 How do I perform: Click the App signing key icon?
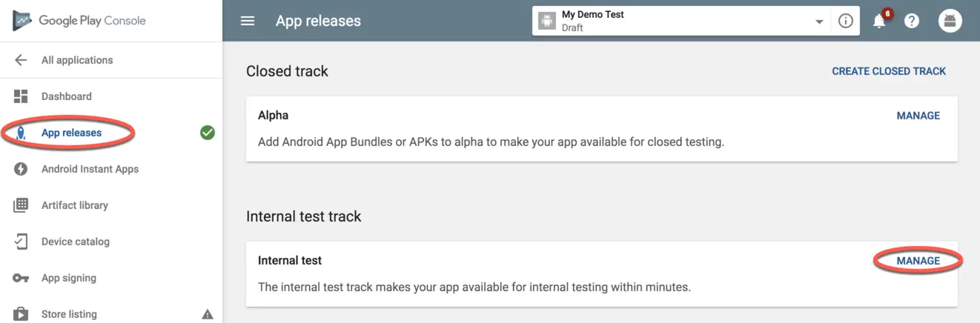pos(21,278)
